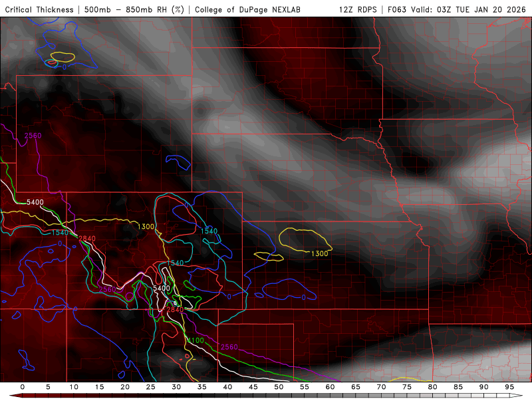Select the color bar scale value "50"
This screenshot has width=532, height=399.
click(279, 387)
